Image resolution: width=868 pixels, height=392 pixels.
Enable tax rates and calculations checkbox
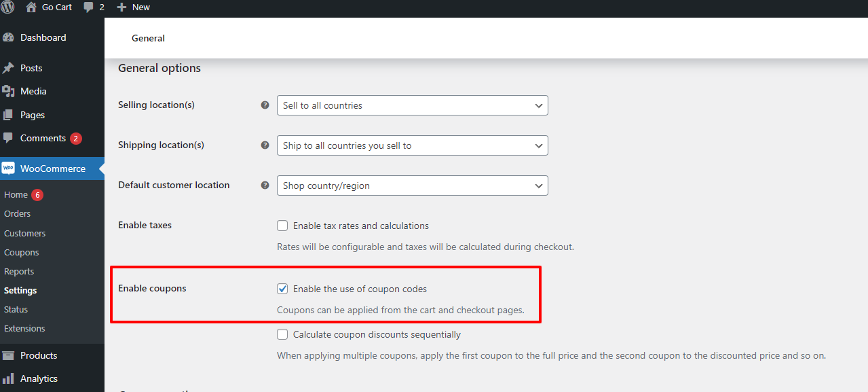coord(282,226)
